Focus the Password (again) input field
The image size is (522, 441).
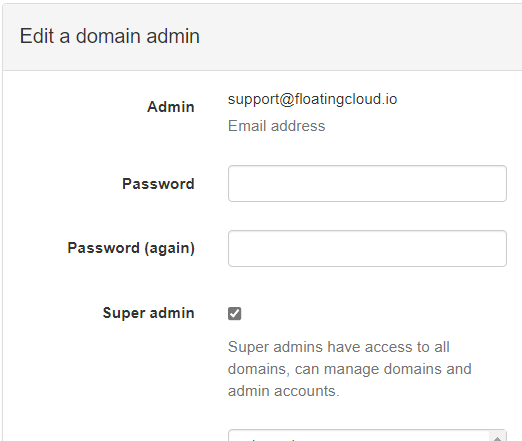(367, 248)
